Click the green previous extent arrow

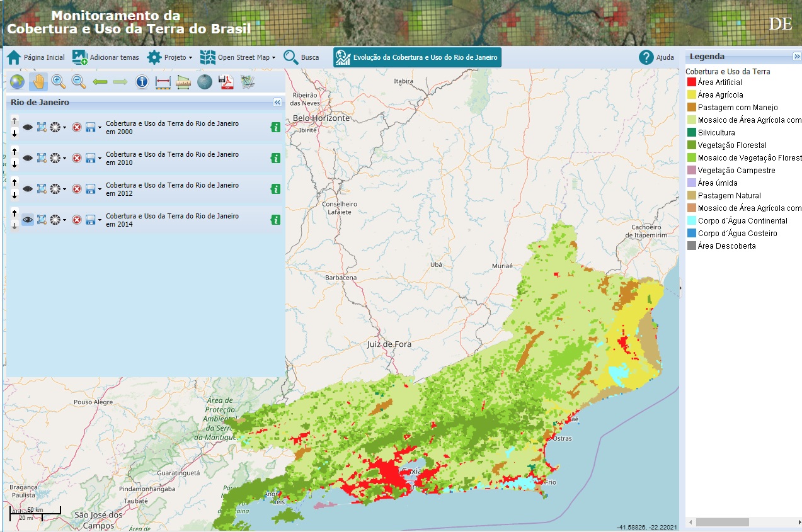[x=99, y=82]
